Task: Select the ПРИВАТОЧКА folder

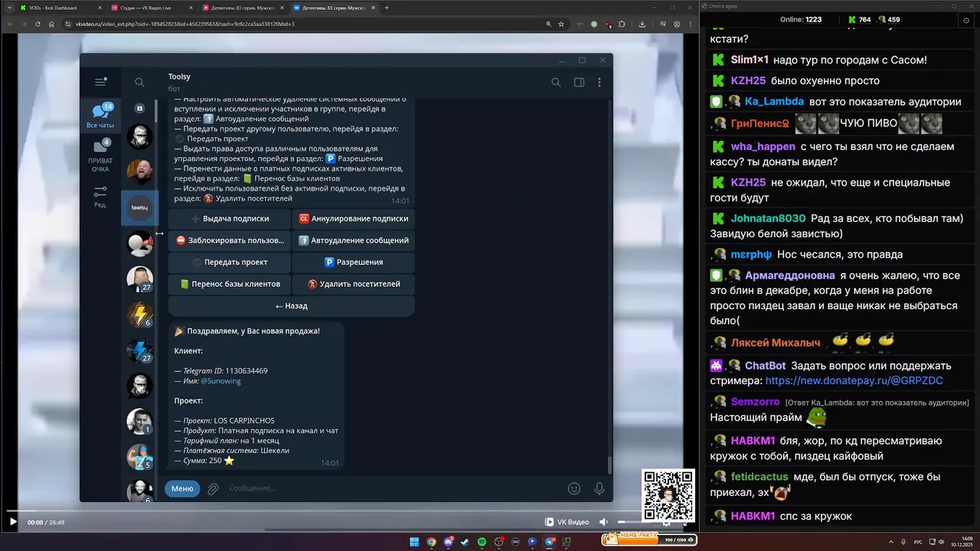Action: click(x=100, y=155)
